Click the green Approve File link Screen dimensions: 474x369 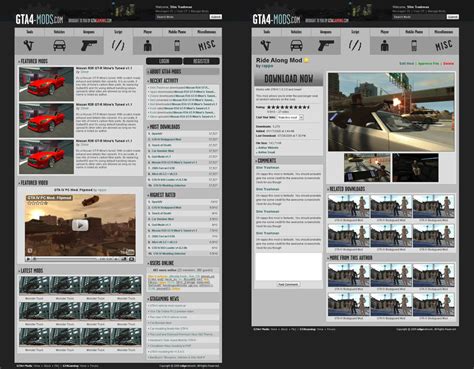[x=428, y=63]
